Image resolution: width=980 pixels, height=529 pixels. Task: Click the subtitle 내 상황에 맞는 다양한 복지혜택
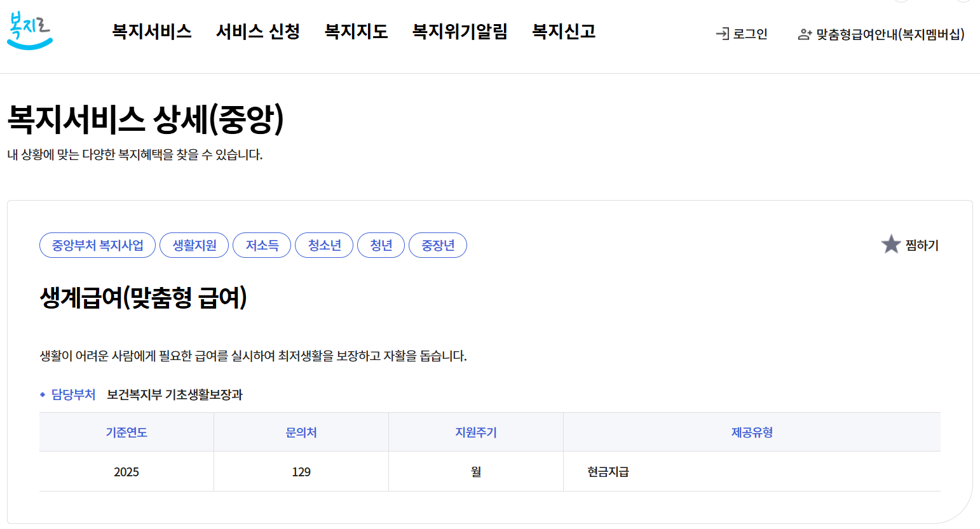[x=135, y=154]
